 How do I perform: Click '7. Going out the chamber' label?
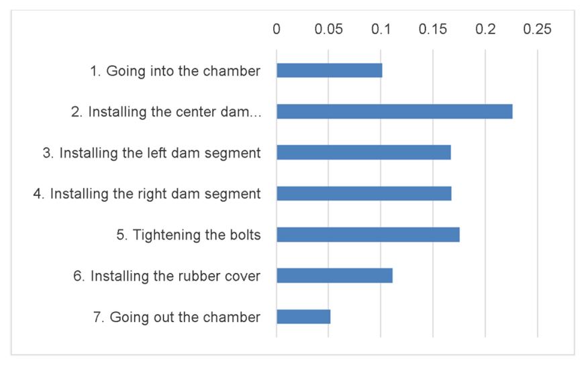[x=177, y=317]
